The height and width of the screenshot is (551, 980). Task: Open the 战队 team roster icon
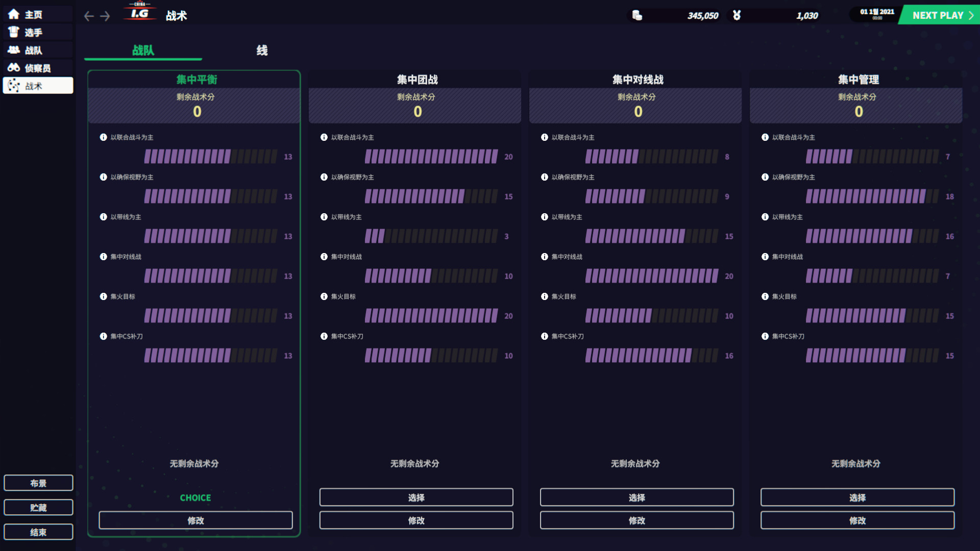(14, 49)
